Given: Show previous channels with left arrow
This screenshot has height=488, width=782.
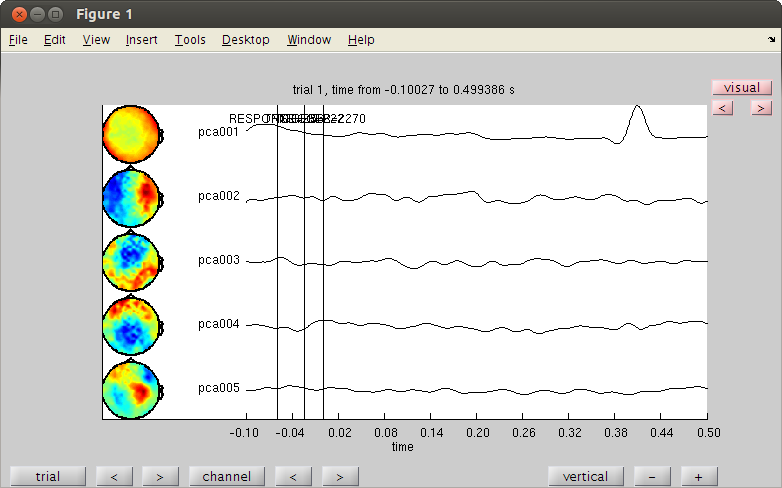Looking at the screenshot, I should [x=294, y=477].
